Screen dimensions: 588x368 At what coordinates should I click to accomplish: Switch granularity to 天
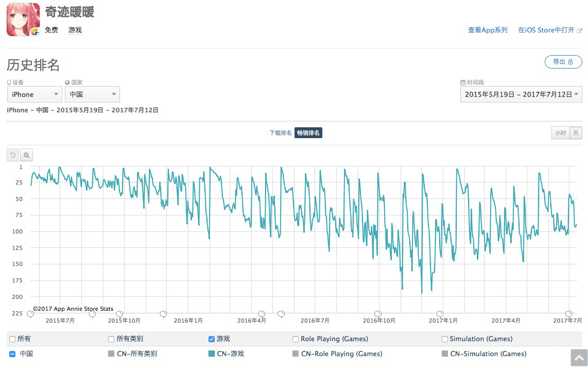pyautogui.click(x=576, y=133)
